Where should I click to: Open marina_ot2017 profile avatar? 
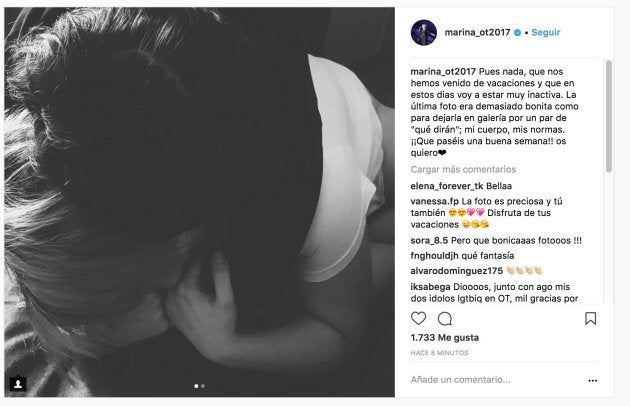point(423,33)
